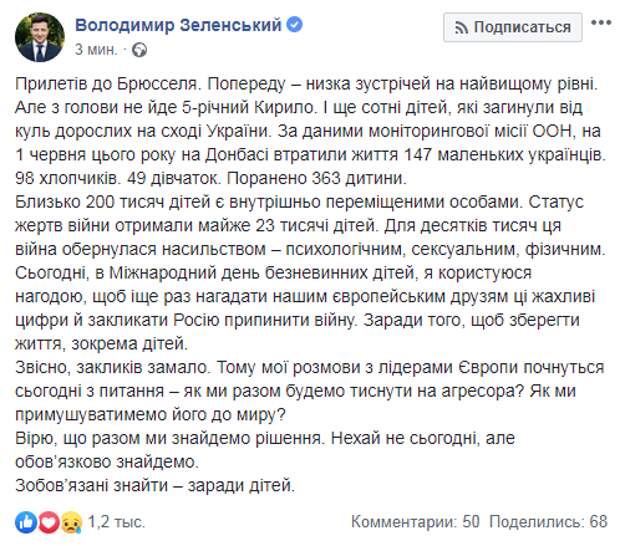Viewport: 620px width, 546px height.
Task: Open Поделились: 68 shares list
Action: click(x=548, y=522)
